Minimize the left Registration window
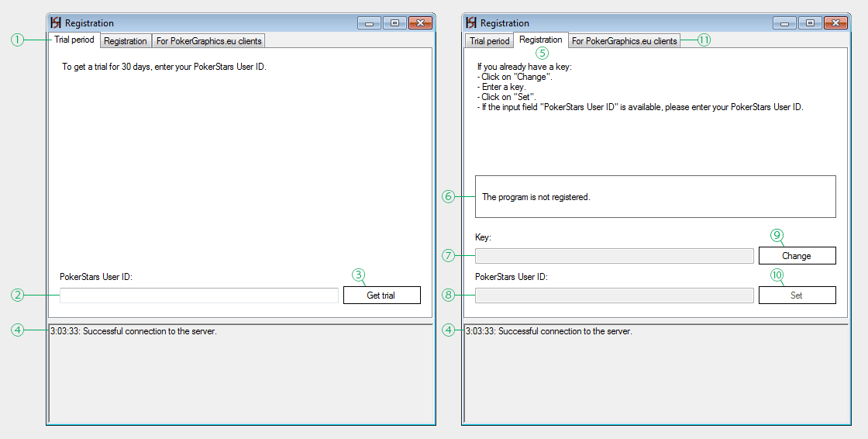This screenshot has width=868, height=439. 369,23
